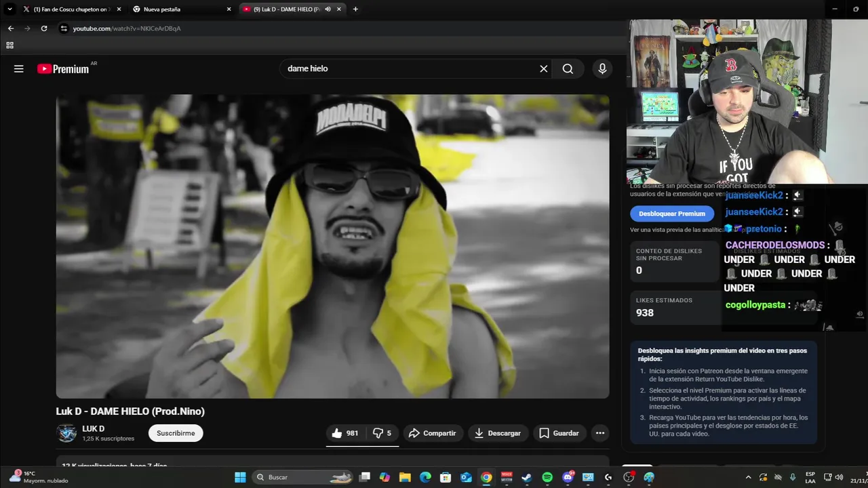The width and height of the screenshot is (868, 488).
Task: Click the magnifier search button
Action: 568,68
